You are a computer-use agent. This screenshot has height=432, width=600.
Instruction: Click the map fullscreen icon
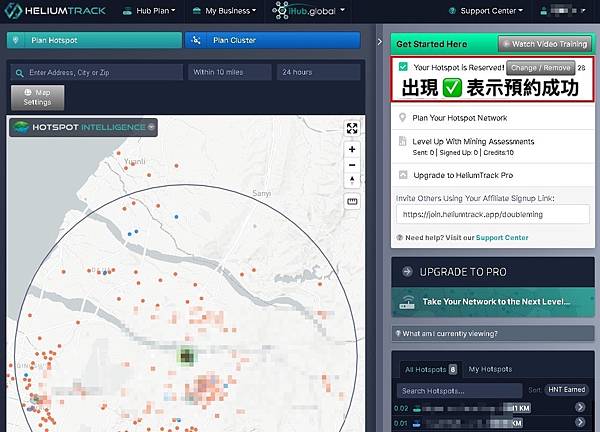[x=352, y=128]
